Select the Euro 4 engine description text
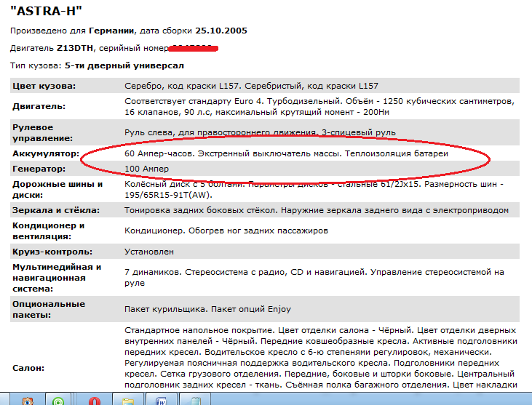Screen dimensions: 532x405 coord(319,107)
